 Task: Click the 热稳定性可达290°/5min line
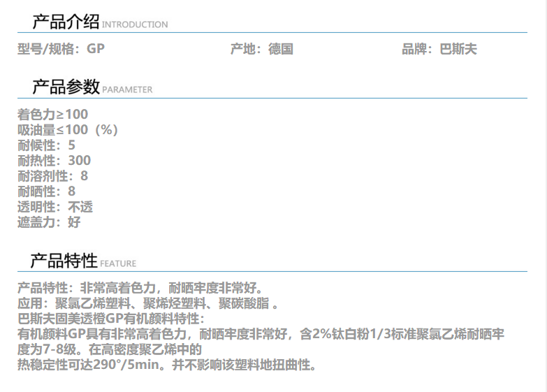168,365
